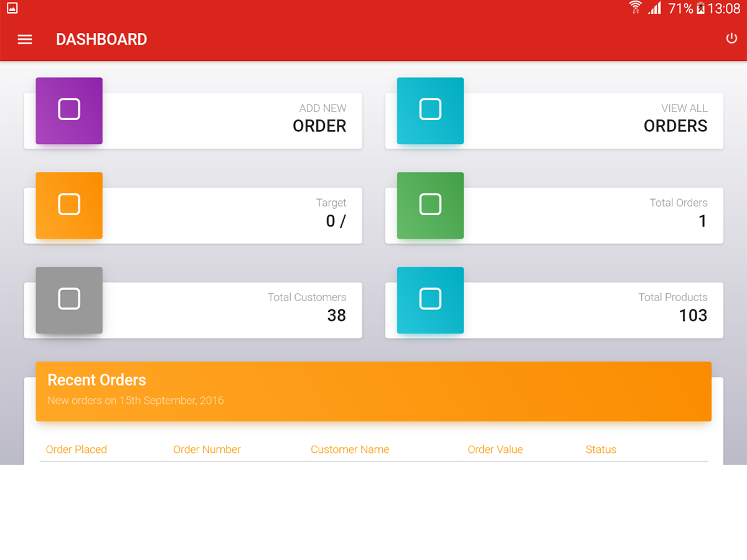Viewport: 747px width, 560px height.
Task: Select the Status column header
Action: [x=601, y=449]
